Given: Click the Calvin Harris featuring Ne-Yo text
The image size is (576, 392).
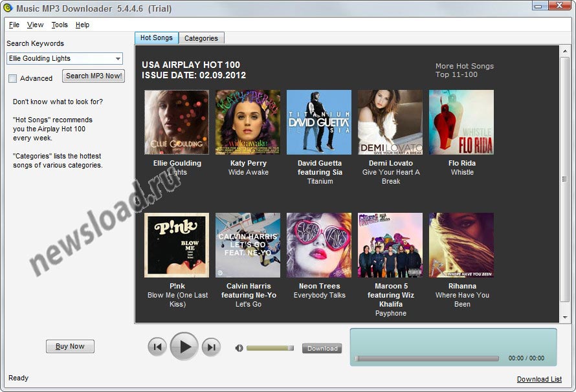Looking at the screenshot, I should (249, 290).
